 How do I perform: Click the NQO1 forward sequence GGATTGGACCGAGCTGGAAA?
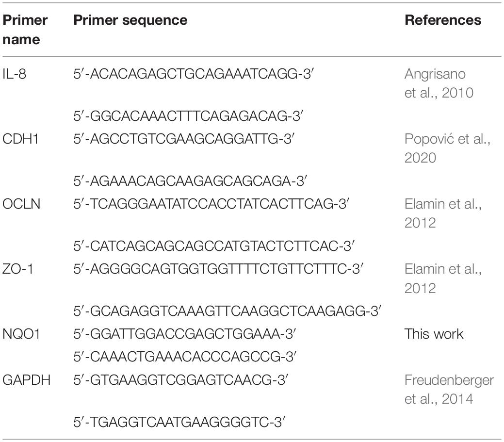184,334
